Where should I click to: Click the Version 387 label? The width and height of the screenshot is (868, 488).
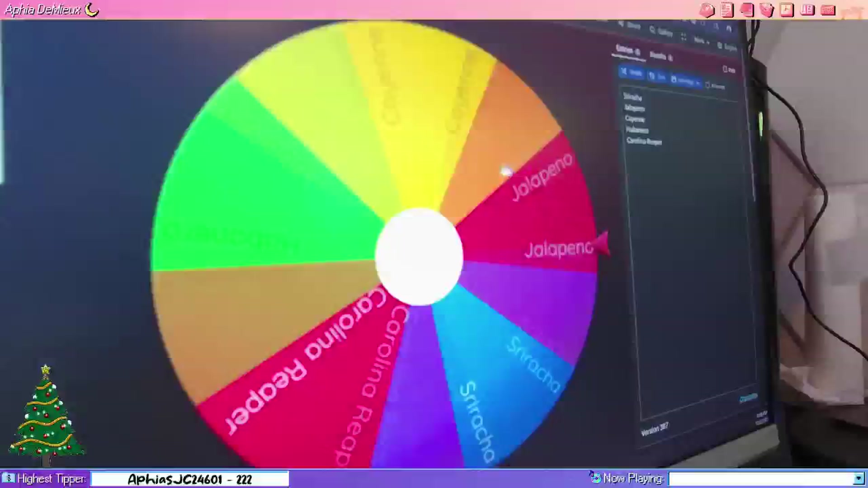pos(655,429)
